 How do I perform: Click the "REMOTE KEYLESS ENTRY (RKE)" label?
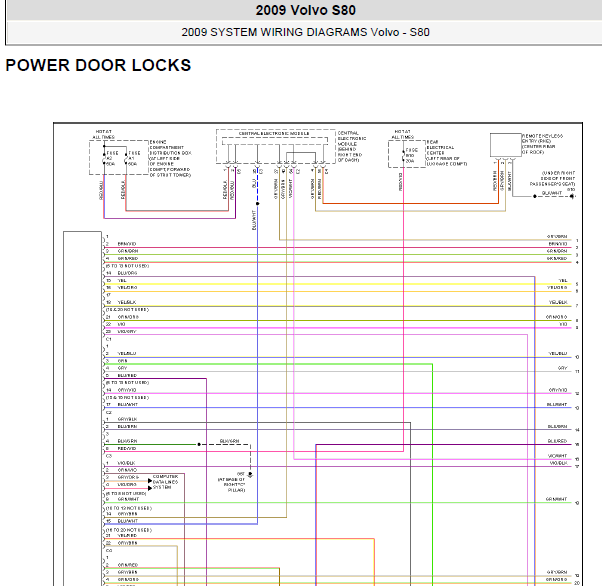pyautogui.click(x=542, y=139)
